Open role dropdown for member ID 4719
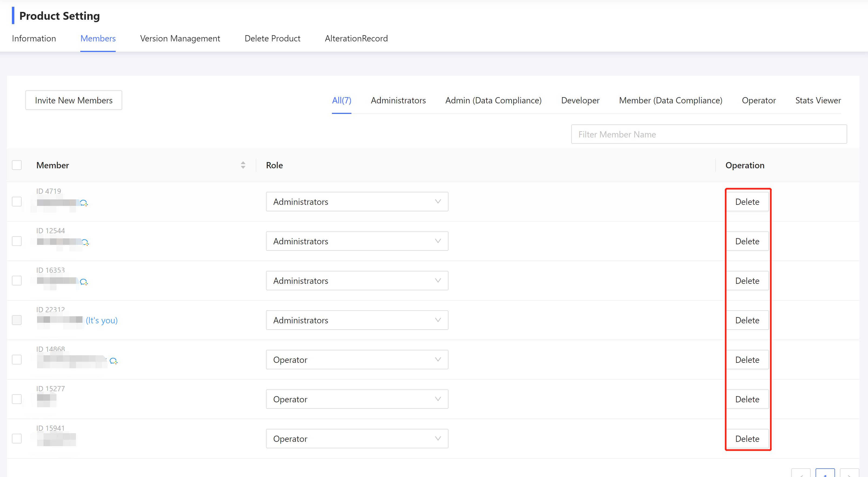868x477 pixels. (x=357, y=202)
